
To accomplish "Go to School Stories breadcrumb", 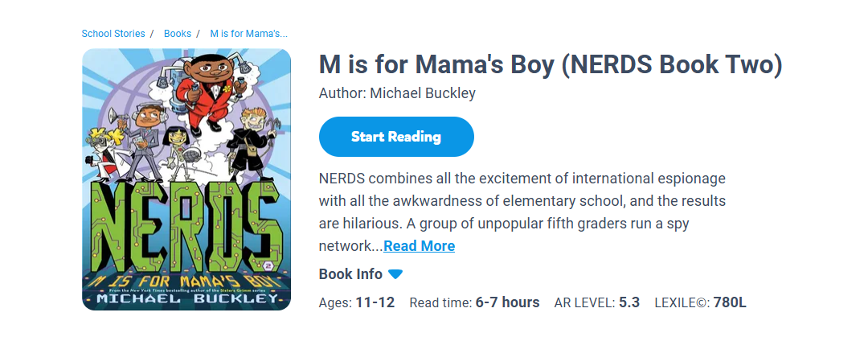I will 113,34.
